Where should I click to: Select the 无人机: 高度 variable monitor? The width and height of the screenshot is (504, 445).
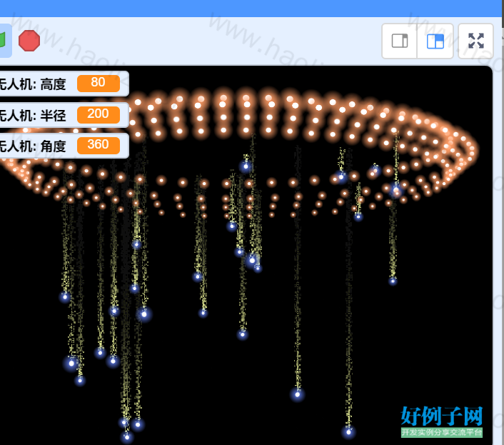click(x=64, y=84)
